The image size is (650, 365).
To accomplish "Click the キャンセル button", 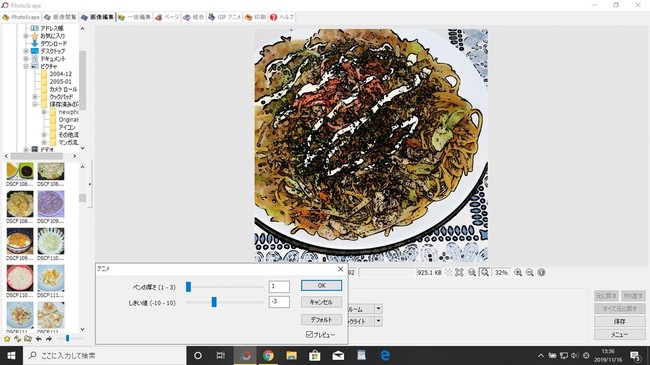I will pyautogui.click(x=321, y=302).
